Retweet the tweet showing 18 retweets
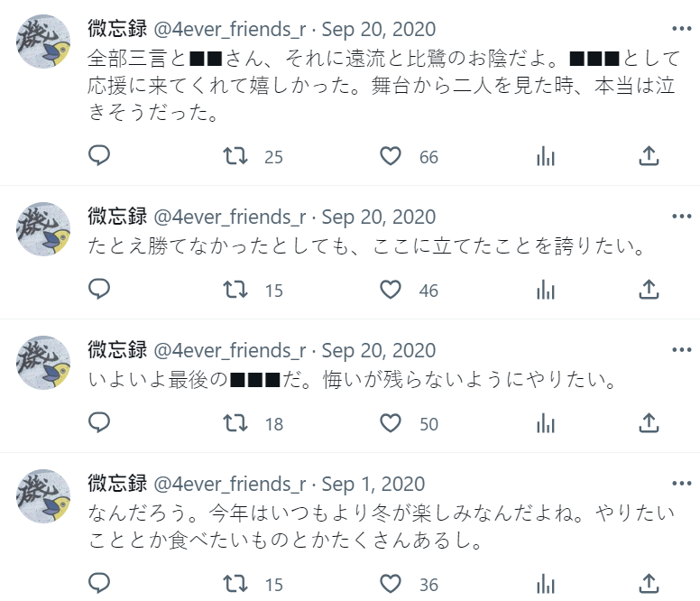Screen dimensions: 700x601 click(x=235, y=423)
